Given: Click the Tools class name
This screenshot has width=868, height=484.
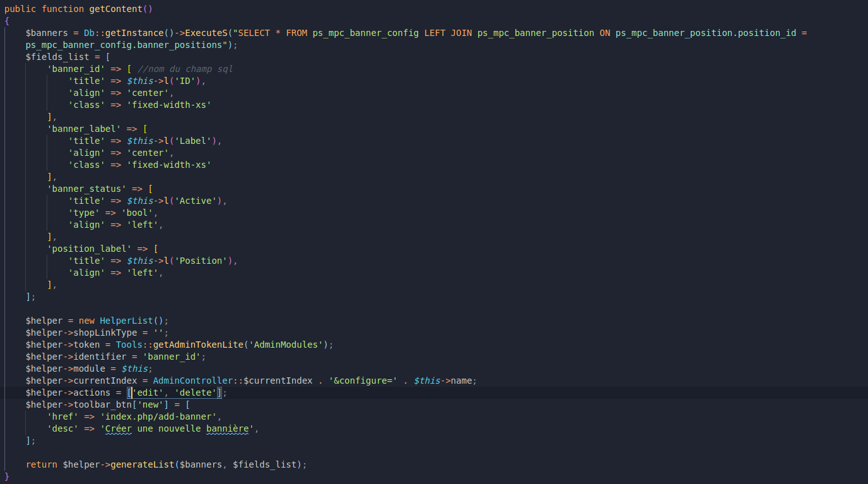Looking at the screenshot, I should [129, 345].
